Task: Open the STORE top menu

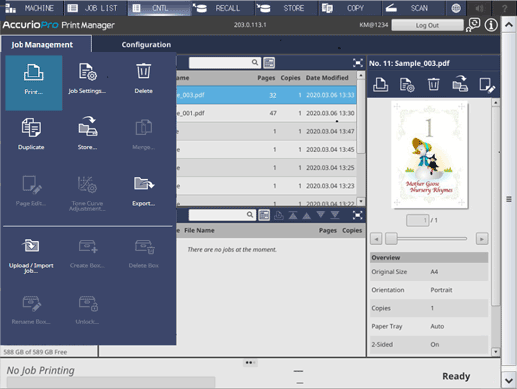Action: click(286, 8)
